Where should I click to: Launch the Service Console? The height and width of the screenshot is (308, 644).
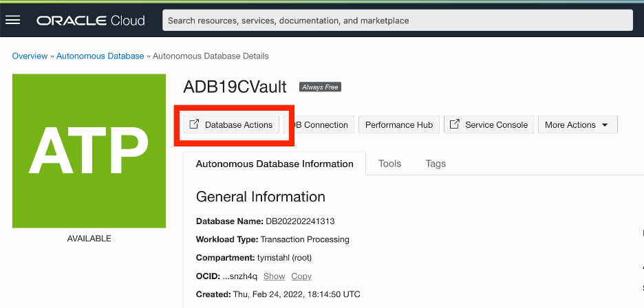[489, 125]
